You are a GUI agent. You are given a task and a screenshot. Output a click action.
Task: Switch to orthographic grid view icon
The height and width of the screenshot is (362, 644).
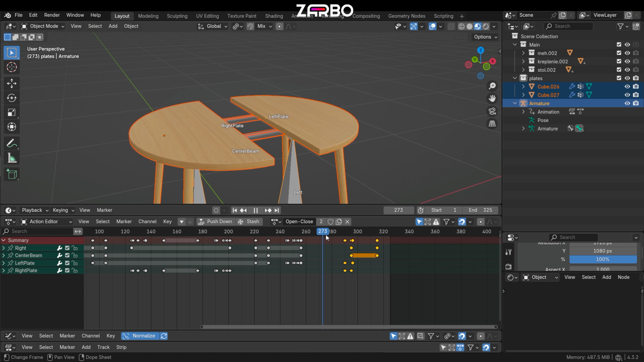(x=492, y=124)
